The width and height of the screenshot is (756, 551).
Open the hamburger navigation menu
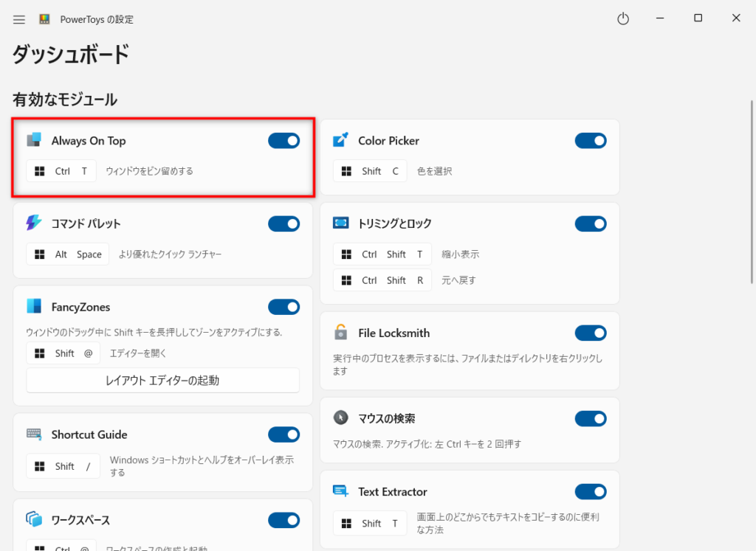click(x=18, y=19)
